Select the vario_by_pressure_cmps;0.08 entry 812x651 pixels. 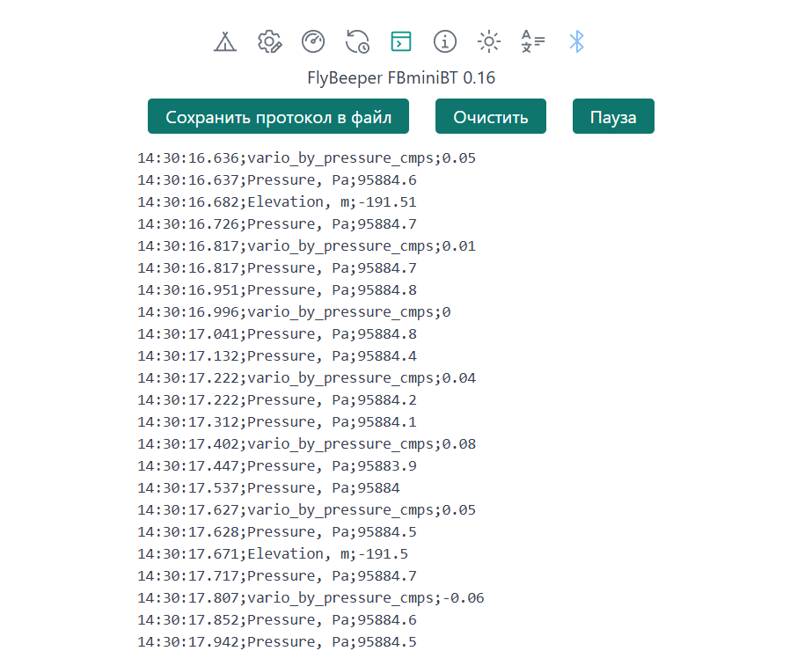tap(306, 444)
